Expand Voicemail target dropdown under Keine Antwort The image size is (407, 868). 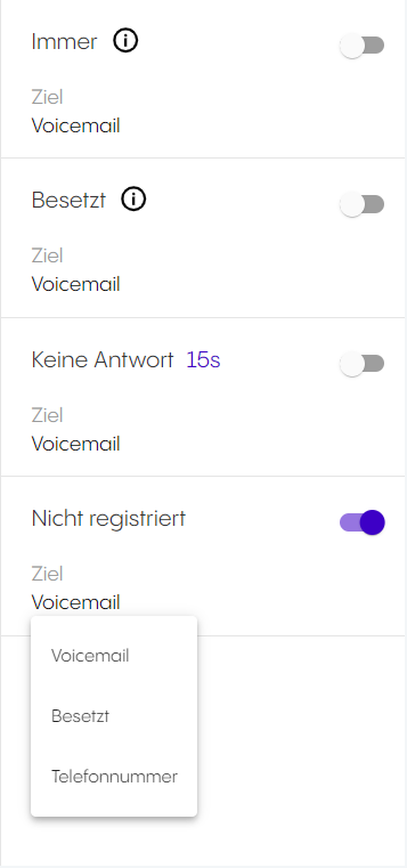(x=76, y=443)
